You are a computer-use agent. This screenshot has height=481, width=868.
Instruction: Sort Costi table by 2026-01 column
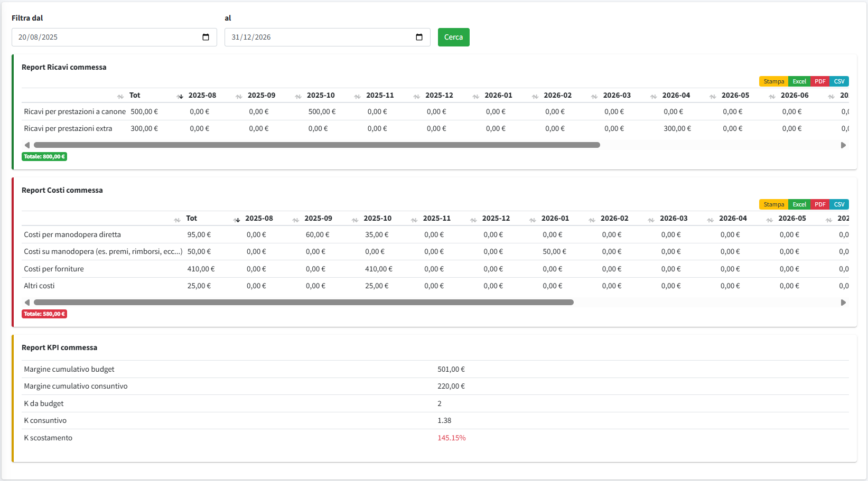555,219
